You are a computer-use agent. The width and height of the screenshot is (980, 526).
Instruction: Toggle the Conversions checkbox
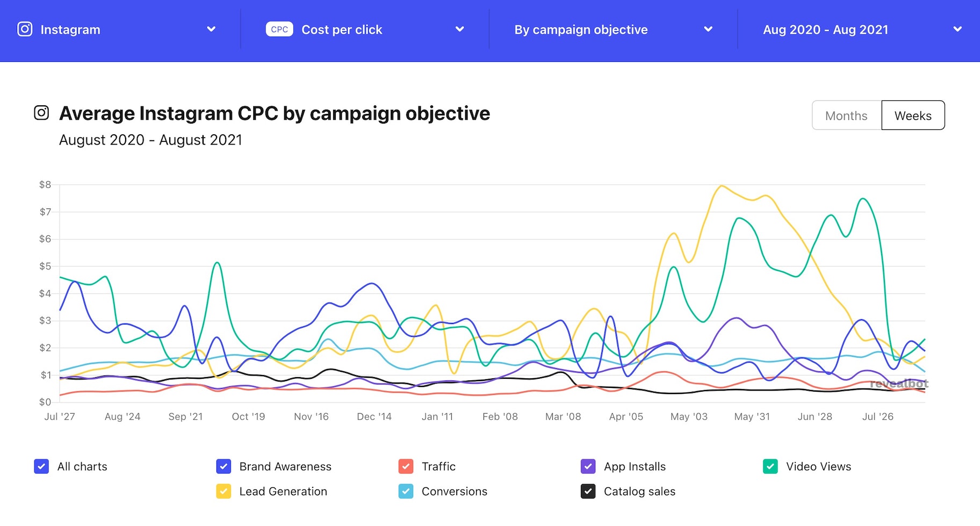click(406, 491)
